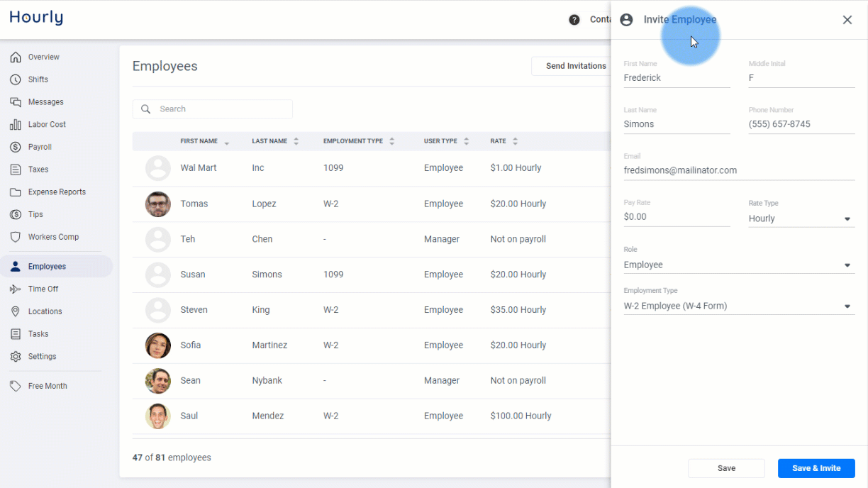
Task: Click the Shifts clock icon
Action: pos(16,79)
